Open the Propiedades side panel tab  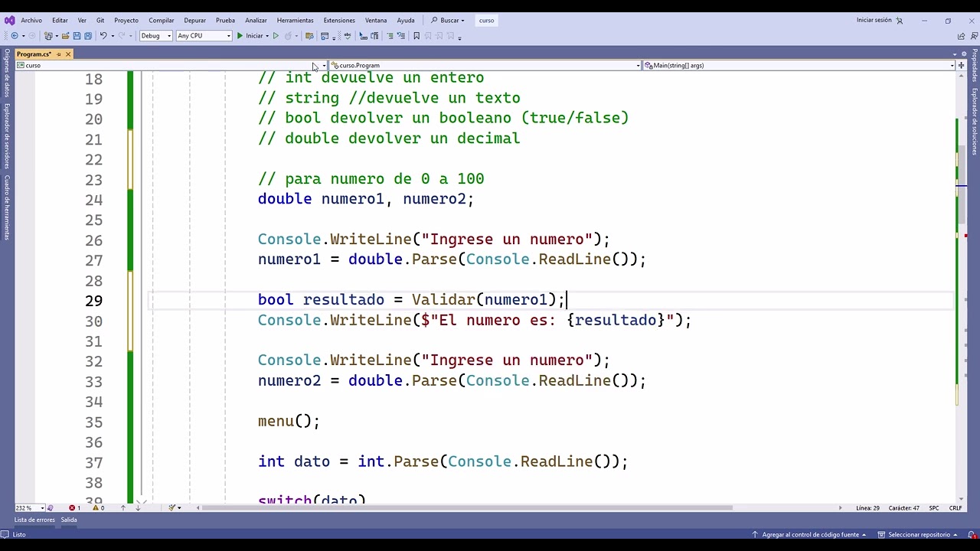975,66
